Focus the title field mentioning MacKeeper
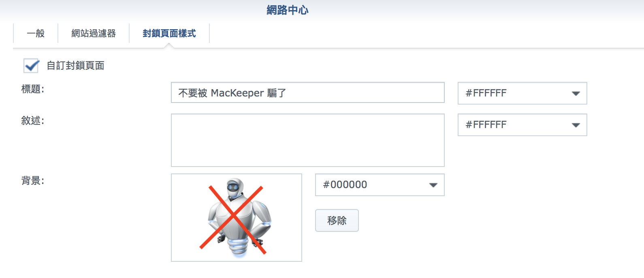 (x=308, y=93)
